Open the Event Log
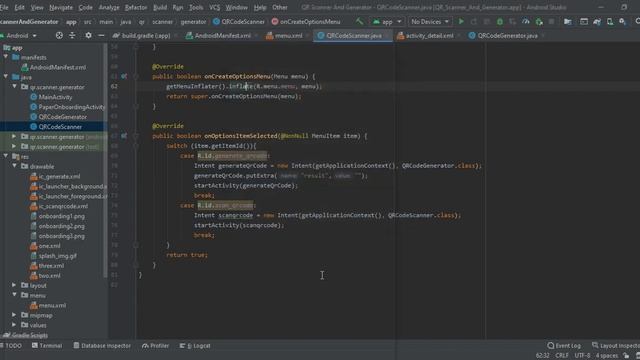The height and width of the screenshot is (360, 640). 564,346
